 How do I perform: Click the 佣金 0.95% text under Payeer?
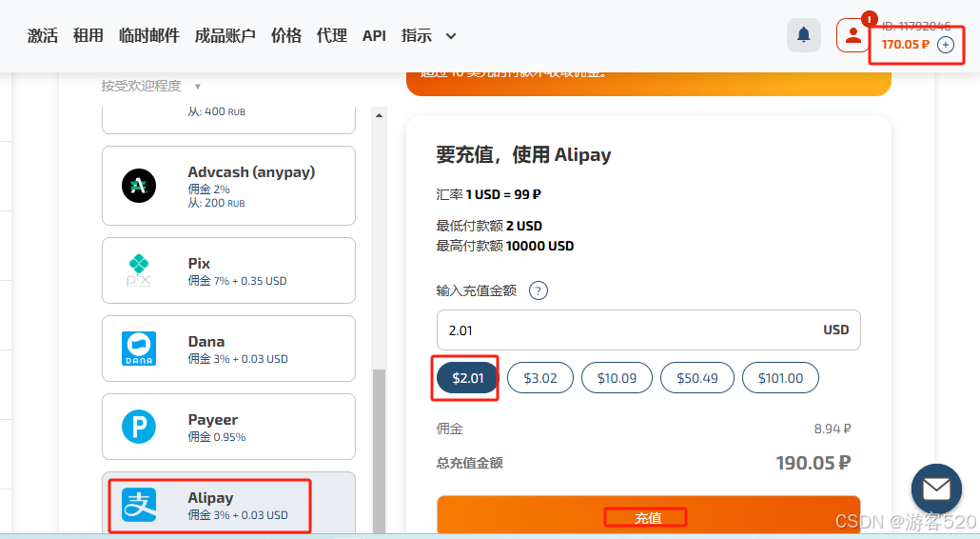click(217, 436)
